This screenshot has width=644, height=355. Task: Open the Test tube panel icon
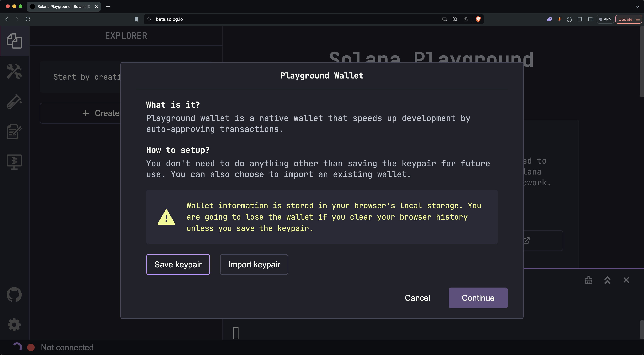tap(14, 102)
